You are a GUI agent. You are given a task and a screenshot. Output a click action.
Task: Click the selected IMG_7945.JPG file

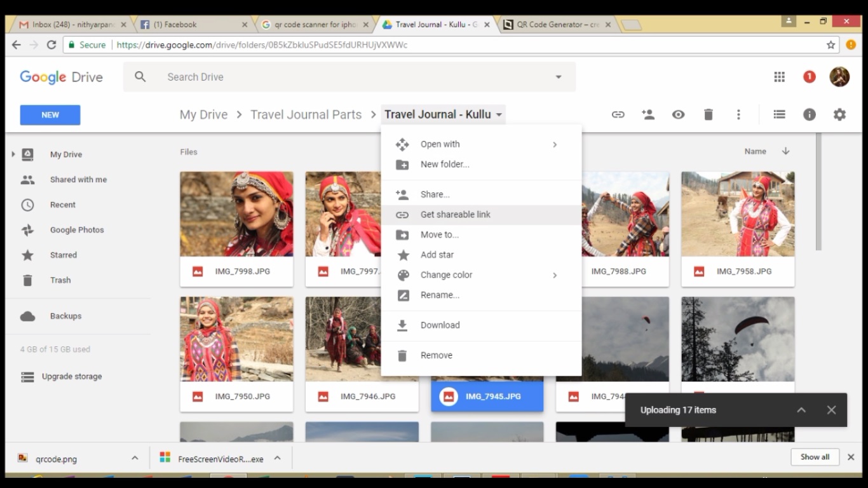[487, 396]
